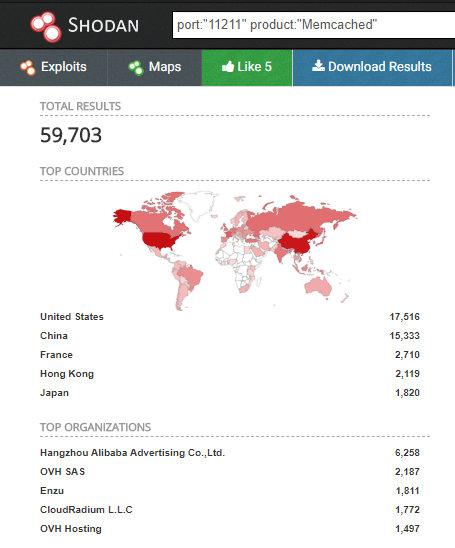This screenshot has height=548, width=455.
Task: Click the TOTAL RESULTS heading
Action: point(80,106)
